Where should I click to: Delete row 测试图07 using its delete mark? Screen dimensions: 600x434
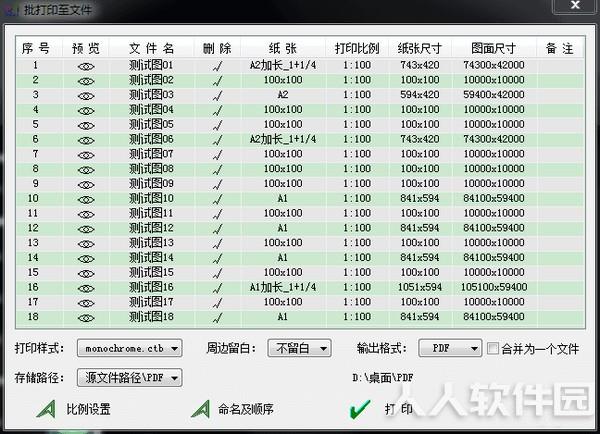point(217,155)
